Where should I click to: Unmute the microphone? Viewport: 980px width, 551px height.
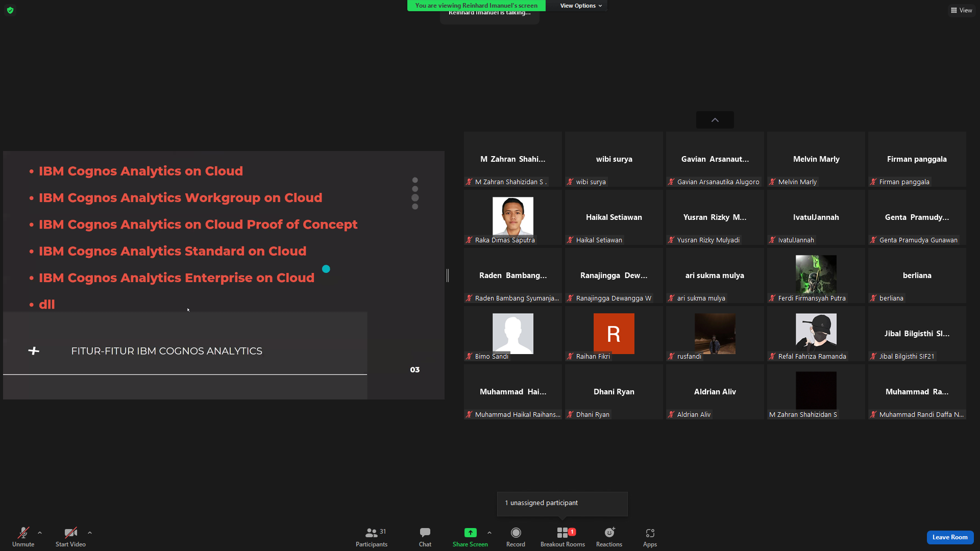coord(23,537)
